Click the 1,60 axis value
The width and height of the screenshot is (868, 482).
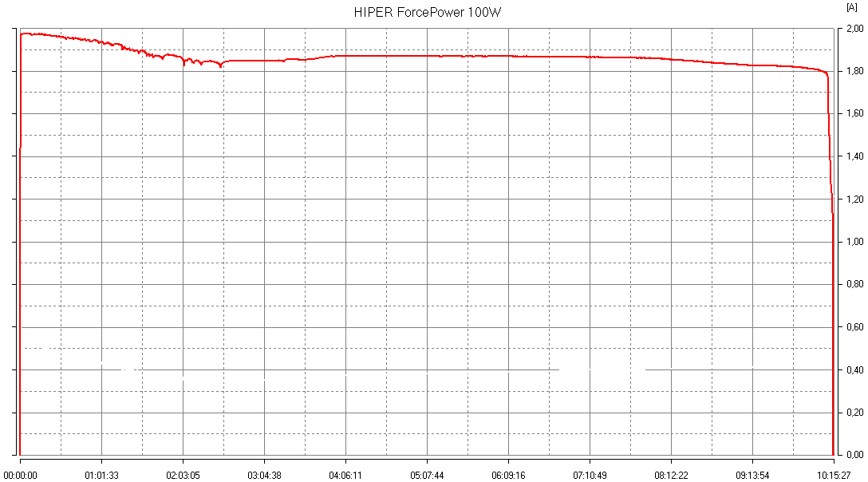coord(854,113)
